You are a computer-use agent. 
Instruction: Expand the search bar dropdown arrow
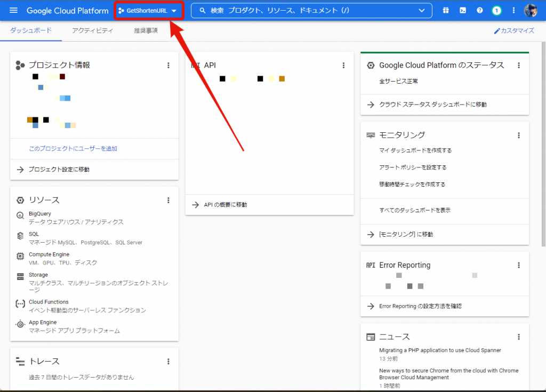coord(422,11)
